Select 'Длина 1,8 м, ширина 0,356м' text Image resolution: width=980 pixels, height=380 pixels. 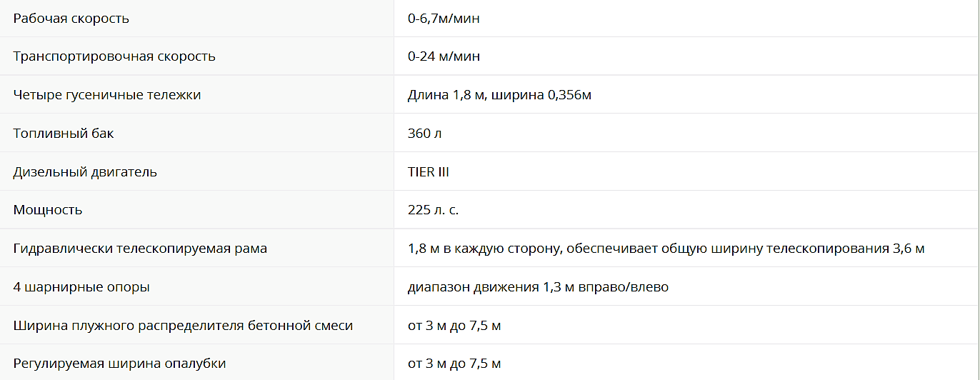[499, 95]
